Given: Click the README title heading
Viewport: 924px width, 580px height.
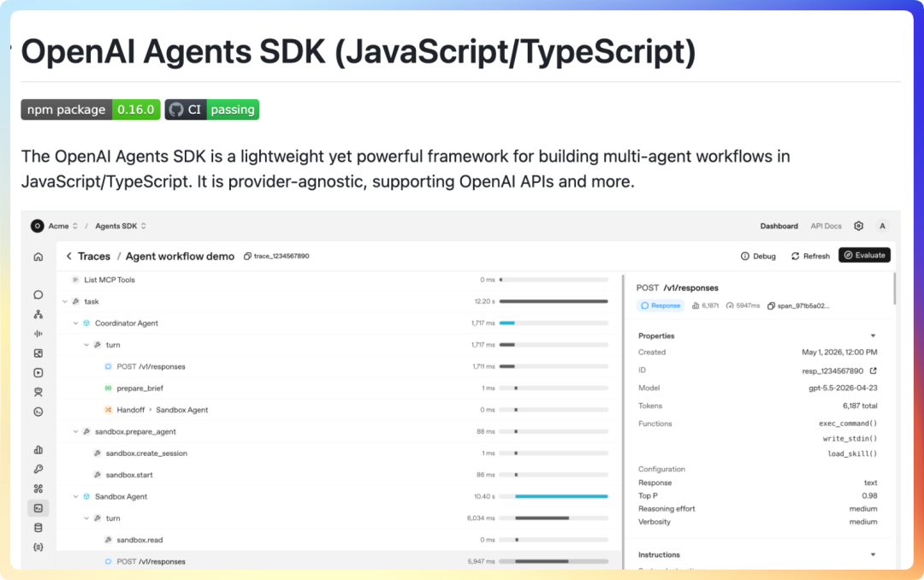Looking at the screenshot, I should click(358, 52).
